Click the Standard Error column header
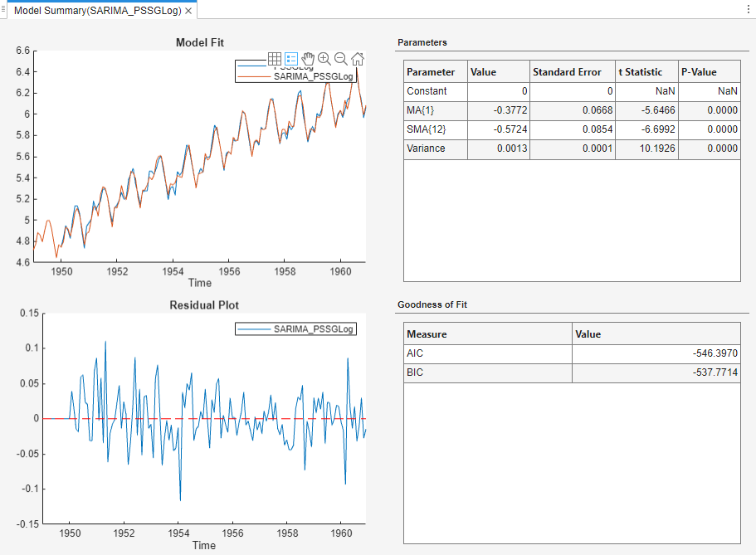This screenshot has width=756, height=555. (567, 72)
